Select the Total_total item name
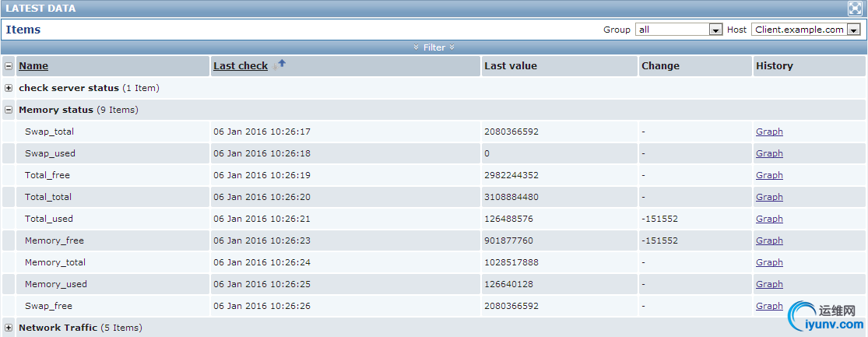 pos(48,197)
